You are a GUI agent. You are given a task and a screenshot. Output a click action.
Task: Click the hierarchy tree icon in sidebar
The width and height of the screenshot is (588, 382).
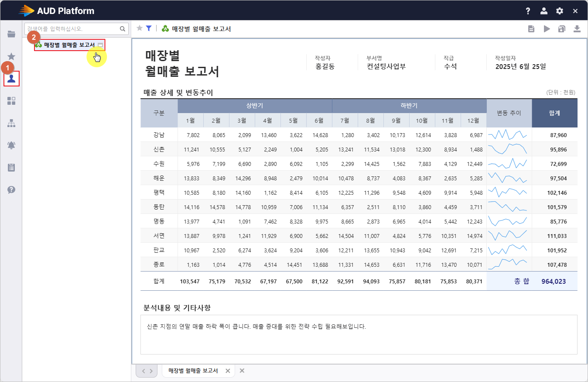coord(11,124)
